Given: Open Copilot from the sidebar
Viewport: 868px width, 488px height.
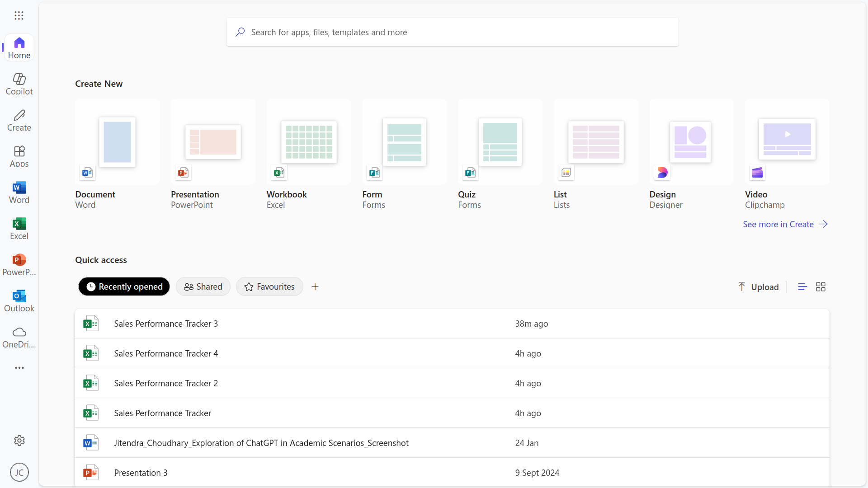Looking at the screenshot, I should [19, 84].
